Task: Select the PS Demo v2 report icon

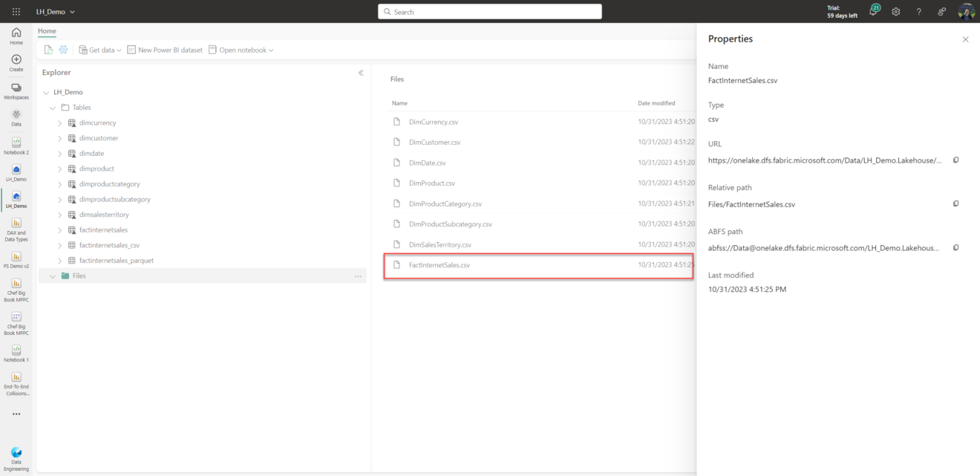Action: [x=16, y=256]
